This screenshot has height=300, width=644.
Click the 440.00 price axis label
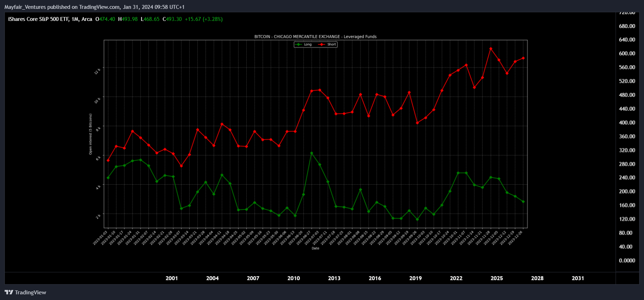[627, 109]
